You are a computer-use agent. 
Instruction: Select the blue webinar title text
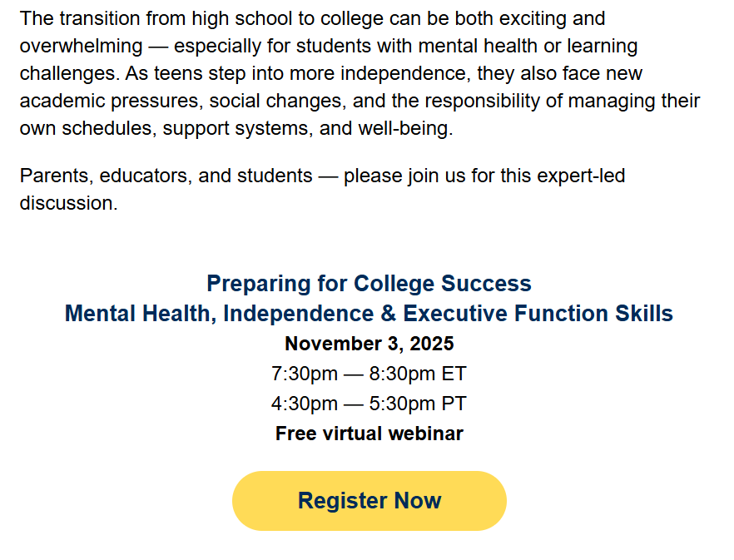point(369,298)
